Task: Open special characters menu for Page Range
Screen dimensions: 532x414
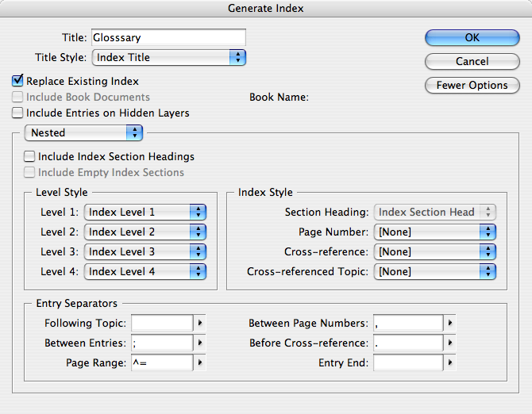Action: point(200,362)
